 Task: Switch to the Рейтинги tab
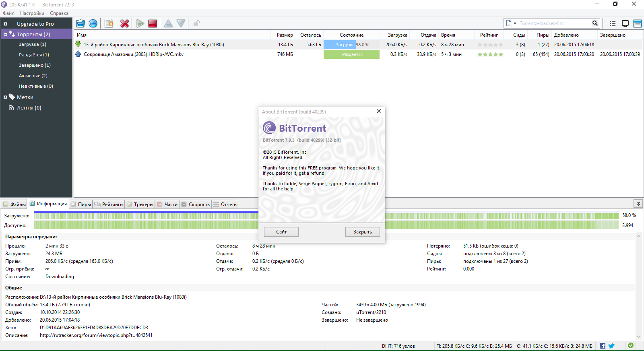tap(108, 204)
